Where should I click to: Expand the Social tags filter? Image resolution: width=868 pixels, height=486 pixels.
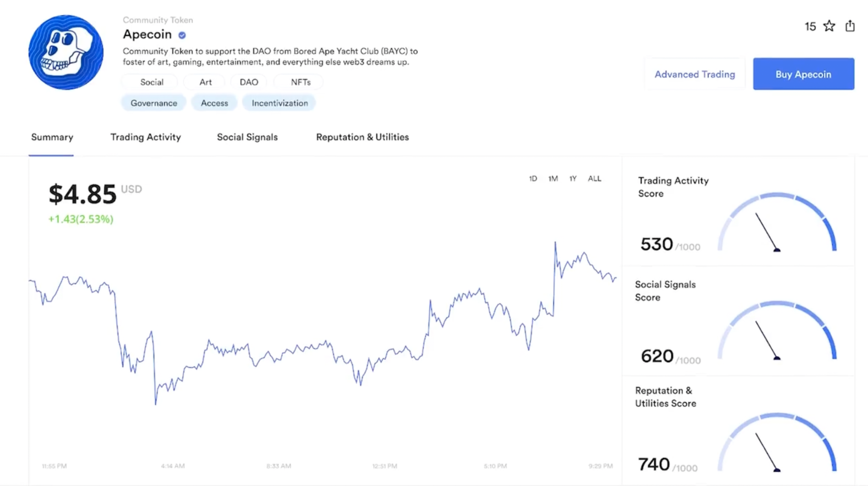[x=151, y=82]
